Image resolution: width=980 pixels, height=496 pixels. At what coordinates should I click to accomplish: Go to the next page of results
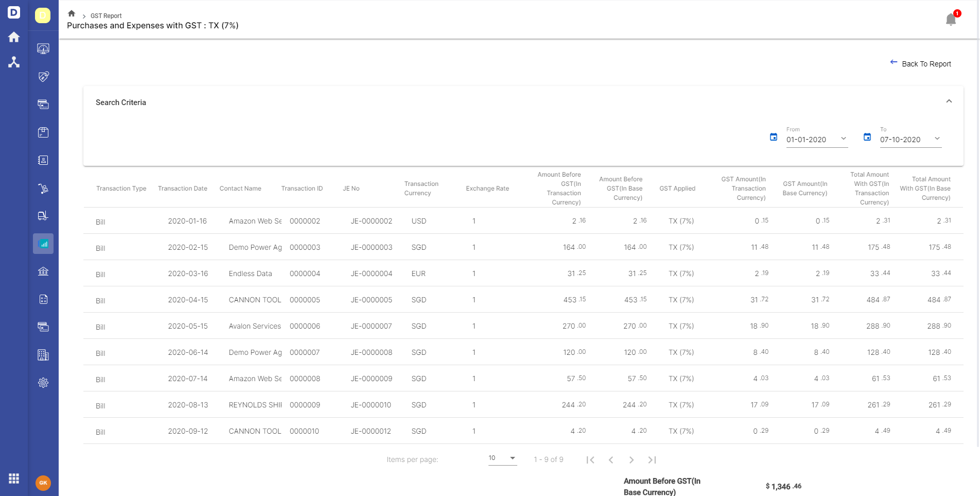[x=632, y=460]
